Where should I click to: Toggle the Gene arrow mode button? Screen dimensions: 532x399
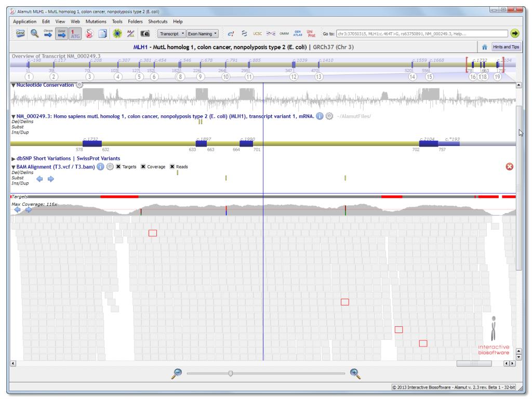(61, 34)
